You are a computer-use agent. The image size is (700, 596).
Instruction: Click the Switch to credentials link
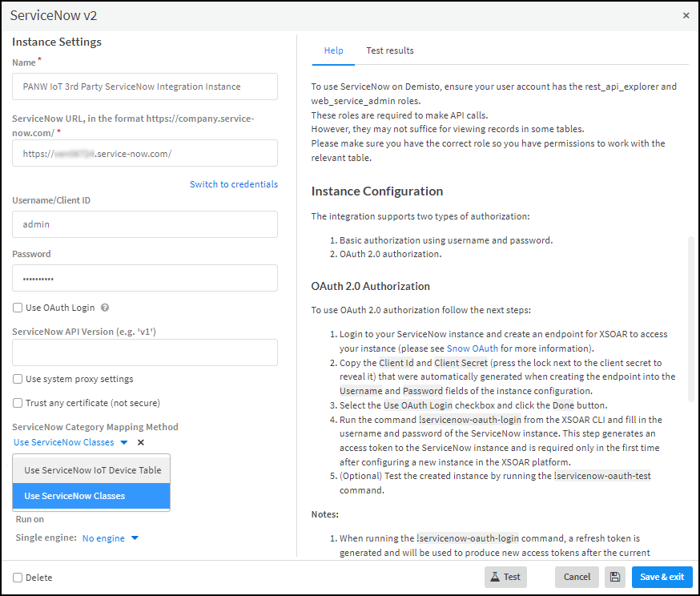[x=234, y=184]
